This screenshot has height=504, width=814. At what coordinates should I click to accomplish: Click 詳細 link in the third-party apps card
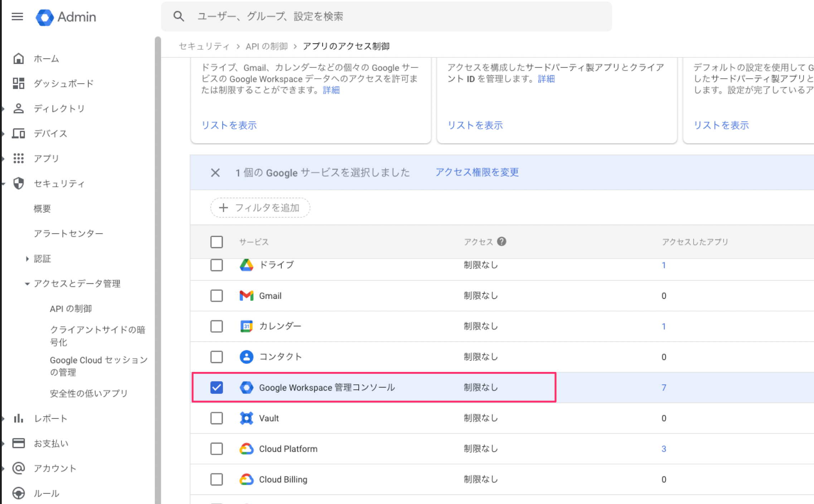tap(546, 79)
